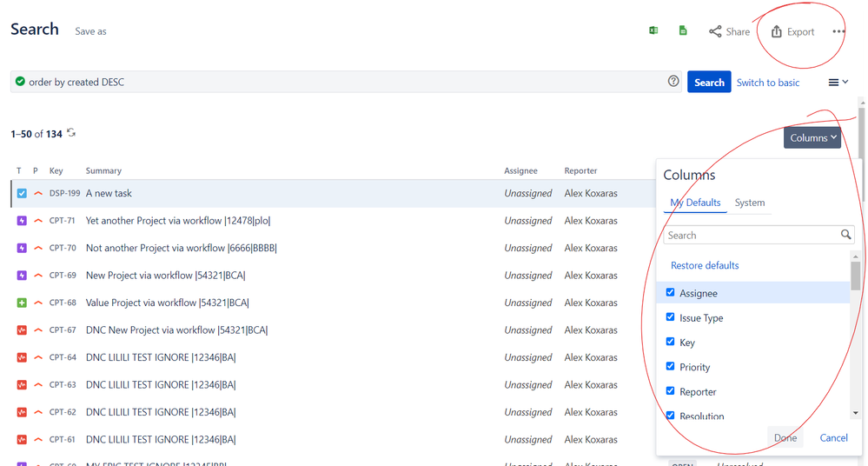Image resolution: width=868 pixels, height=466 pixels.
Task: Click the red type icon for CPT-61
Action: pyautogui.click(x=22, y=439)
